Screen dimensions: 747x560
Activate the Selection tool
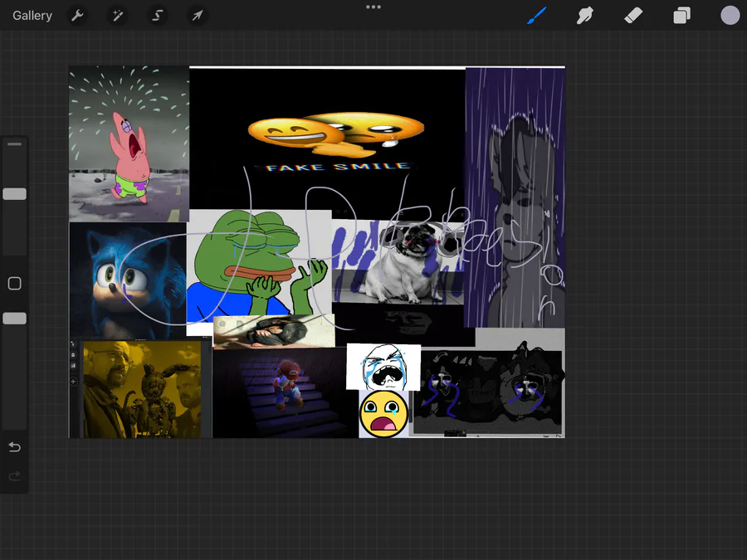point(157,16)
